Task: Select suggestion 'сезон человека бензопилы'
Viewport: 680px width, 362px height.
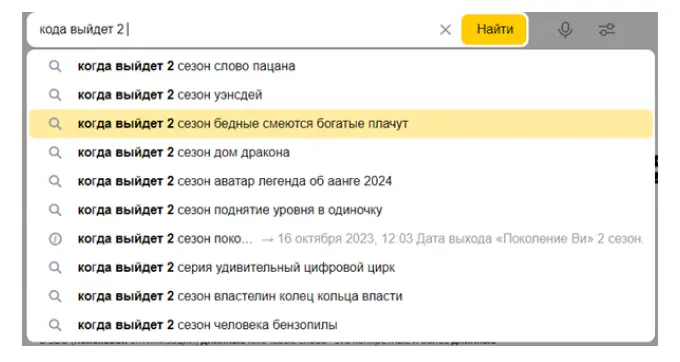Action: (340, 325)
